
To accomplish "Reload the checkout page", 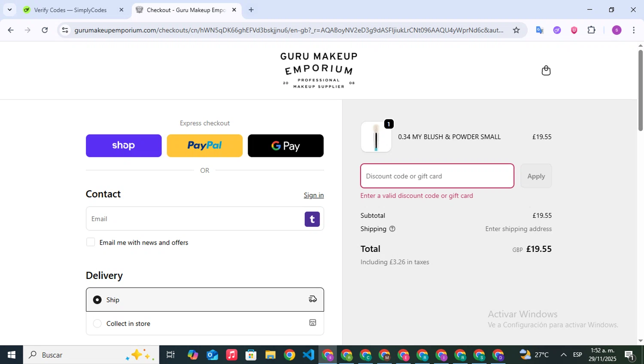I will coord(45,30).
